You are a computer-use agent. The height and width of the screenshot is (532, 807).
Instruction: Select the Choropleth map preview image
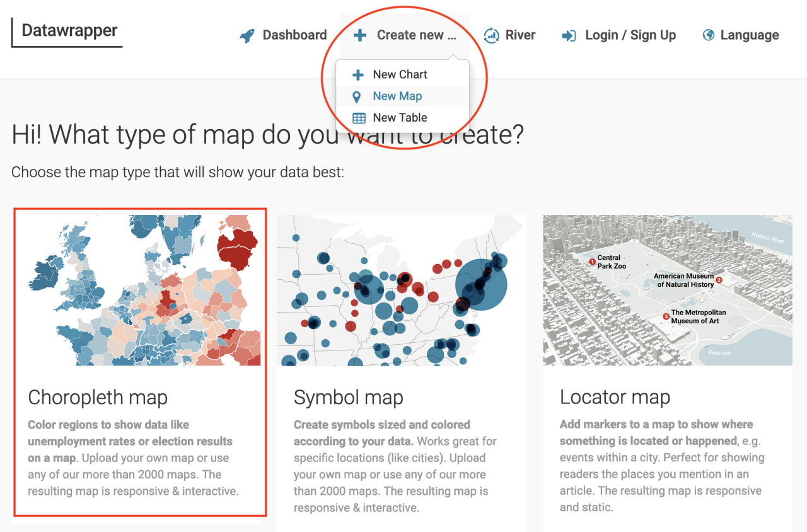point(140,290)
